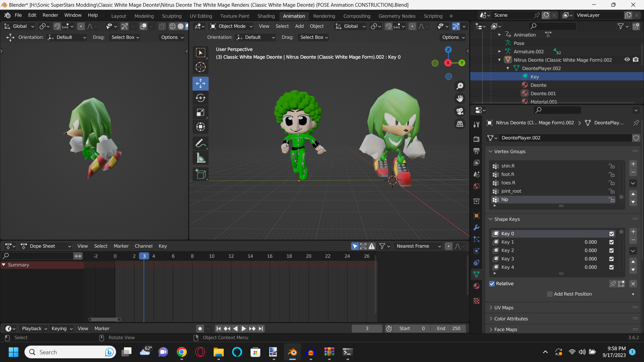Jump to the start frame
This screenshot has width=644, height=362.
pos(218,328)
